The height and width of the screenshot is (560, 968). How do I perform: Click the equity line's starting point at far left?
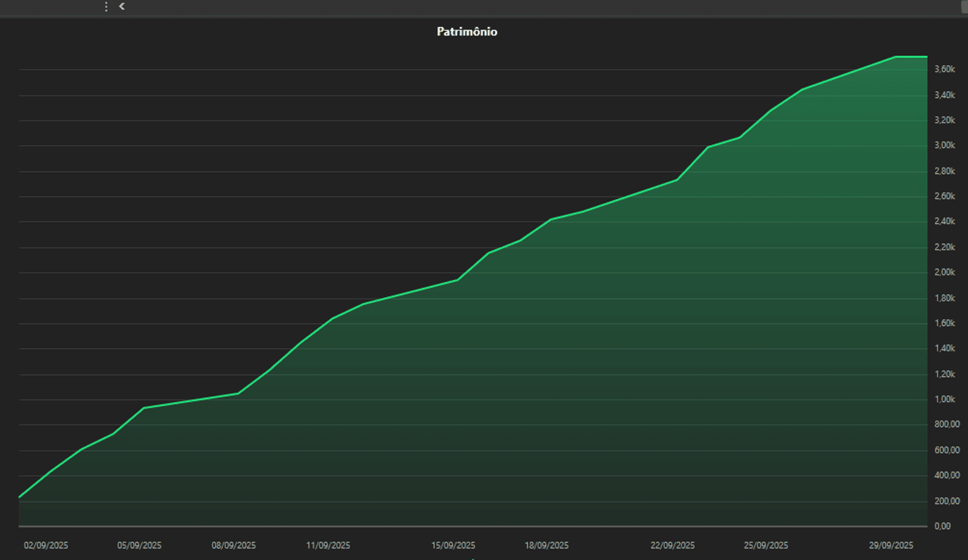(x=20, y=497)
